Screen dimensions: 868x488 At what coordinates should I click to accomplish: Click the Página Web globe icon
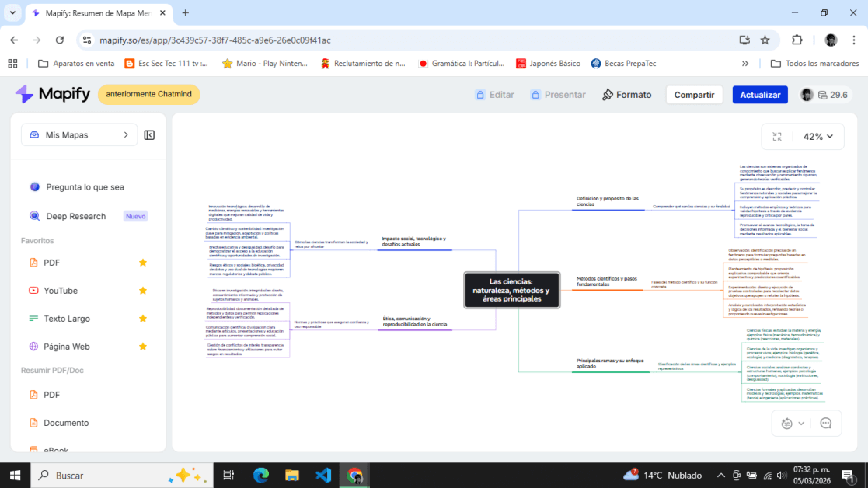coord(33,347)
